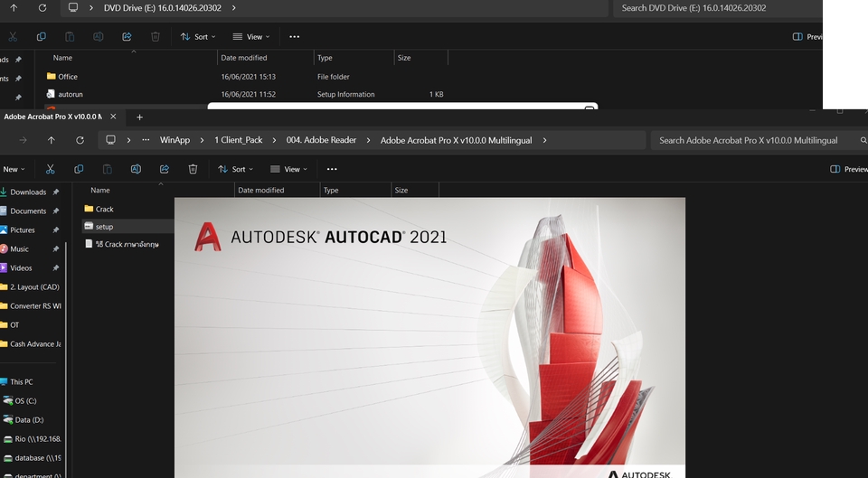Image resolution: width=868 pixels, height=478 pixels.
Task: Click Paste icon in Adobe Acrobat toolbar
Action: 108,169
